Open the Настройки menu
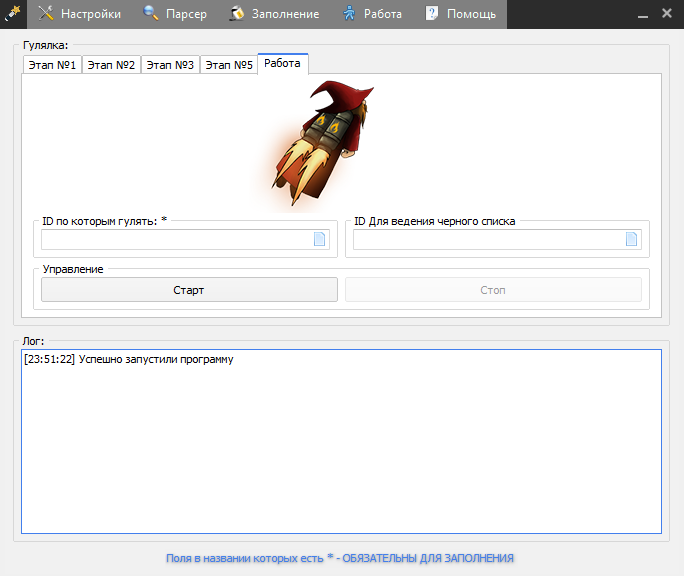The width and height of the screenshot is (684, 576). click(80, 14)
